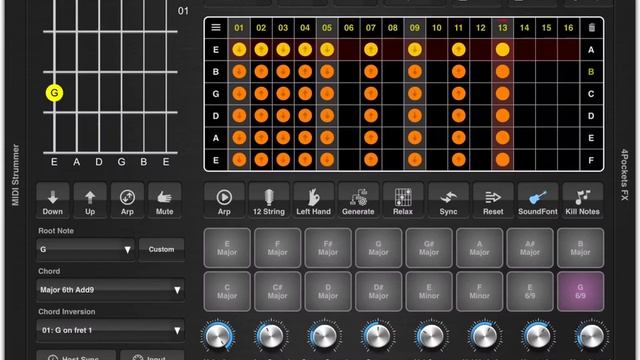
Task: Open the SoundFont guitar icon
Action: 538,201
